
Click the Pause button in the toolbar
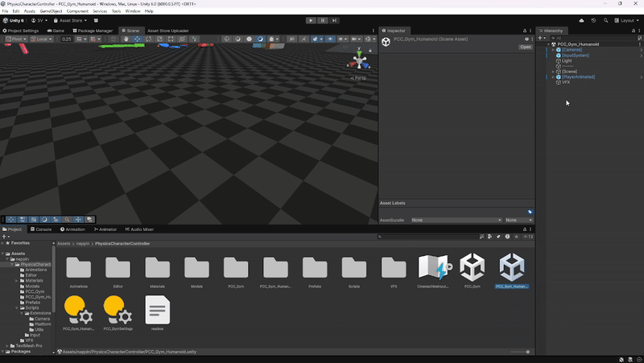click(x=323, y=20)
